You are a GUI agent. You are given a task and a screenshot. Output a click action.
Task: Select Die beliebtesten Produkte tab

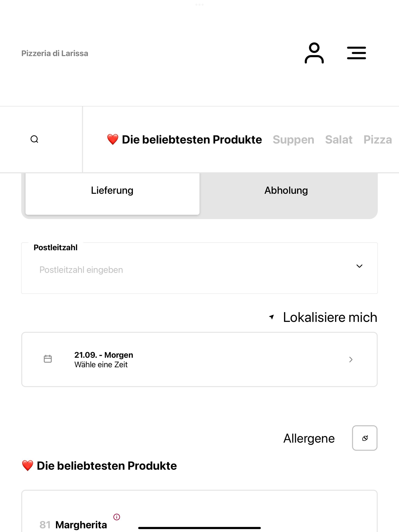184,140
